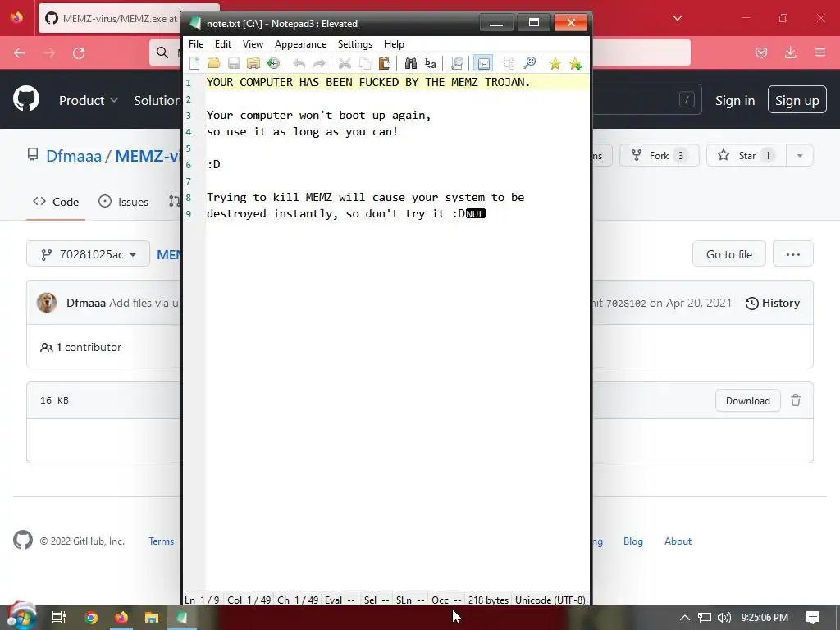Click Add to Favorites star-plus icon

[x=575, y=63]
